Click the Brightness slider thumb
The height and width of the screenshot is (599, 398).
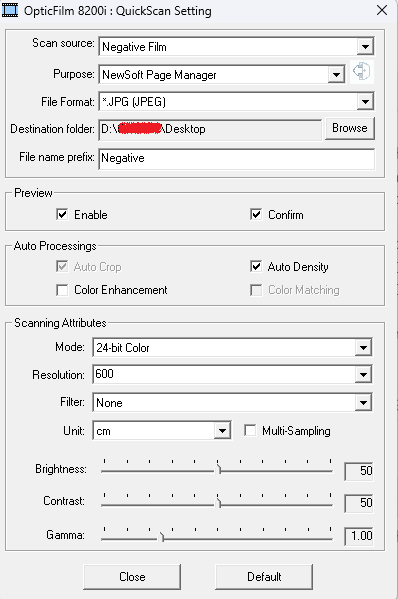(x=219, y=469)
